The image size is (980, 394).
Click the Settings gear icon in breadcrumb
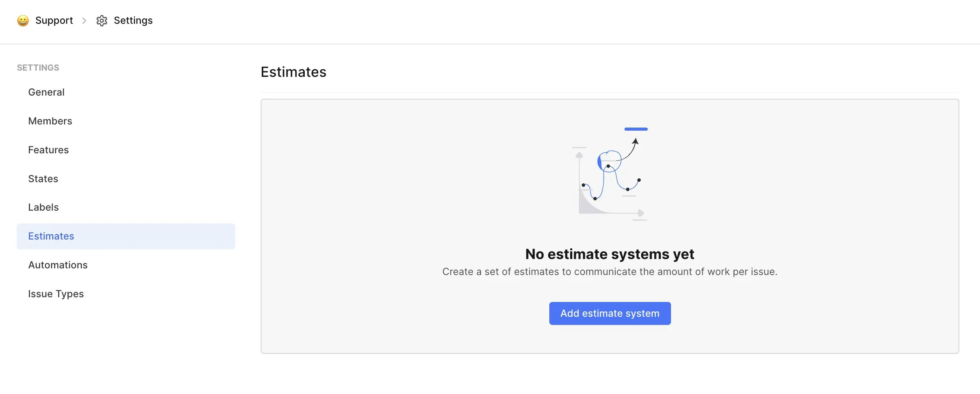click(102, 20)
